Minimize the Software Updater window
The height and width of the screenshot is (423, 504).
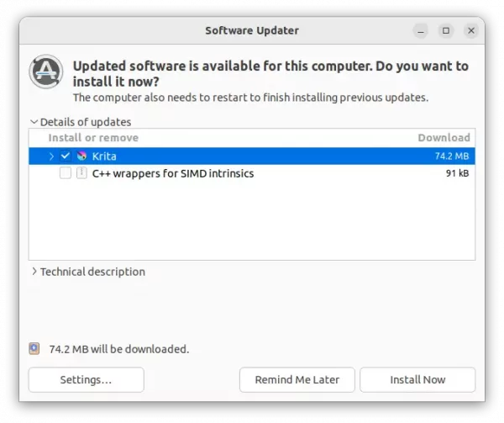coord(420,31)
